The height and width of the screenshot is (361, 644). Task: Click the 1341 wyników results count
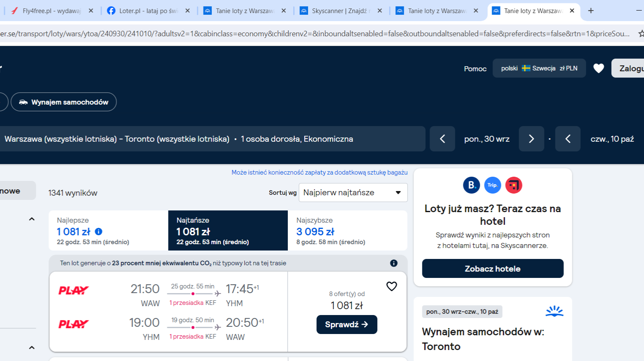click(x=73, y=193)
